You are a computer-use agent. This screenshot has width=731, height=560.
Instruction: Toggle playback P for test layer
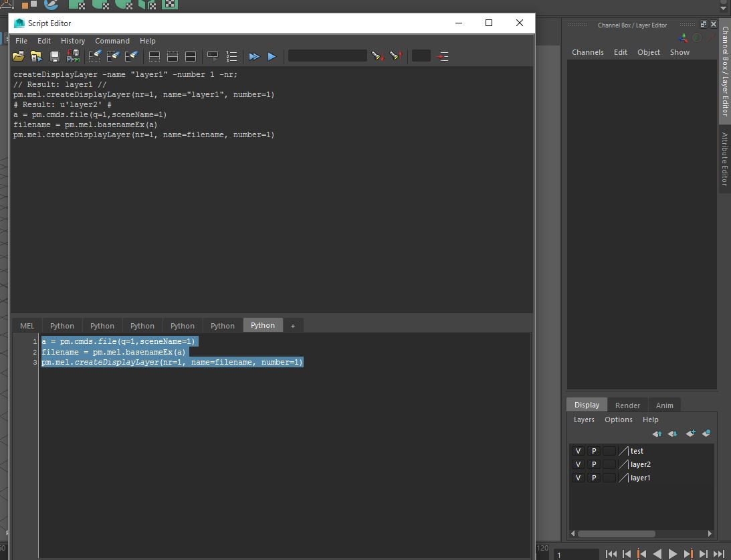coord(593,451)
